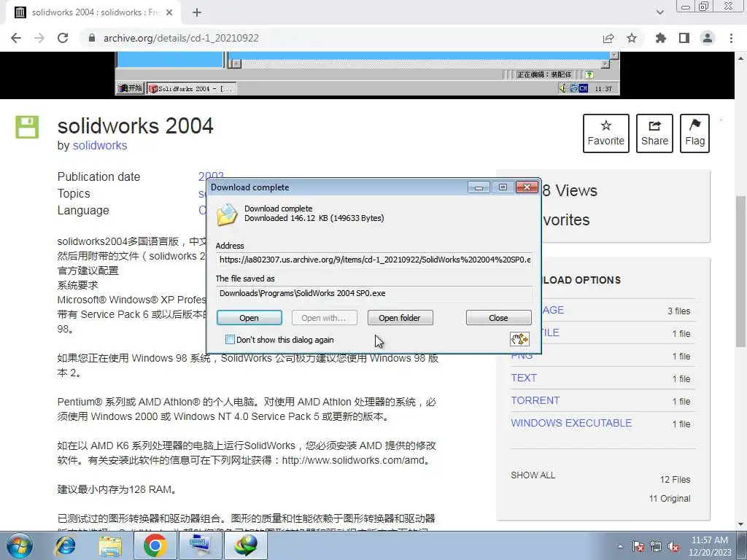747x560 pixels.
Task: Click the Flag button on the page
Action: tap(694, 133)
